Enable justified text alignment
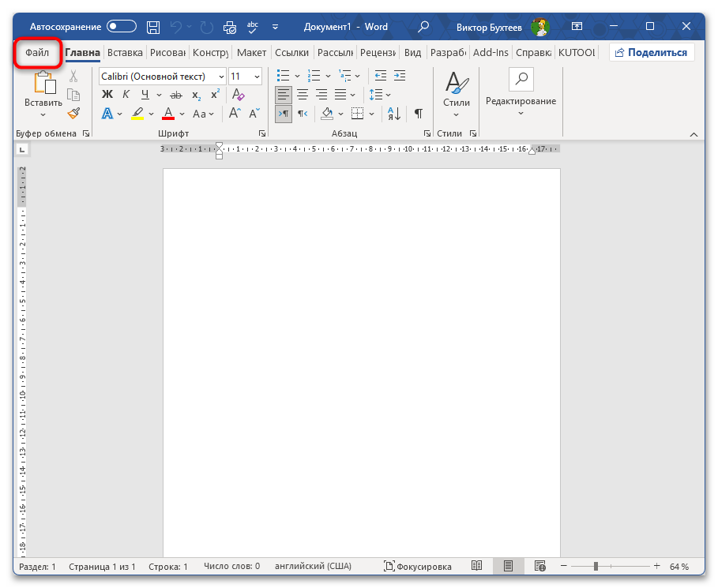The image size is (718, 588). pyautogui.click(x=340, y=95)
